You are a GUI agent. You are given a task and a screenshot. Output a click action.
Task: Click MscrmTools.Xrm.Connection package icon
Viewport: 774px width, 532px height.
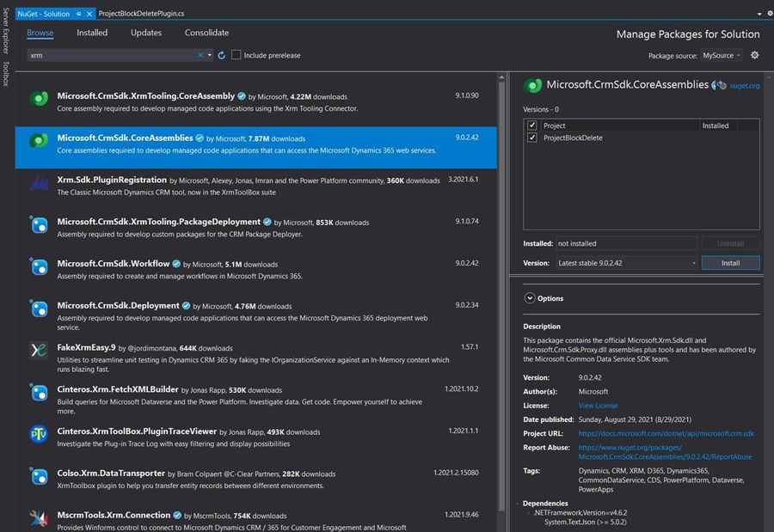point(39,517)
